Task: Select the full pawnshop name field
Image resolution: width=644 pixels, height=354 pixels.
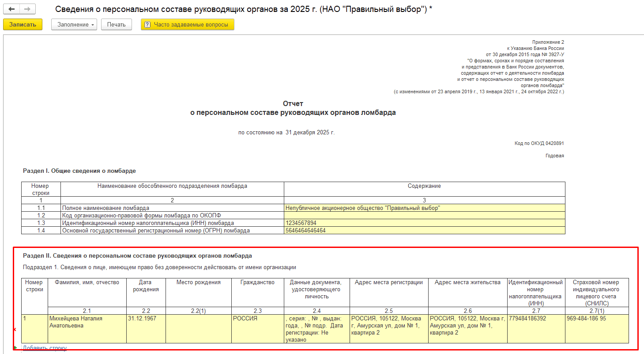Action: coord(424,208)
